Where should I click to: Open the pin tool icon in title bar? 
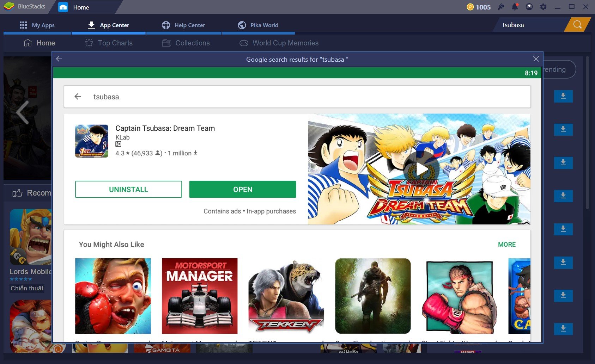(501, 7)
